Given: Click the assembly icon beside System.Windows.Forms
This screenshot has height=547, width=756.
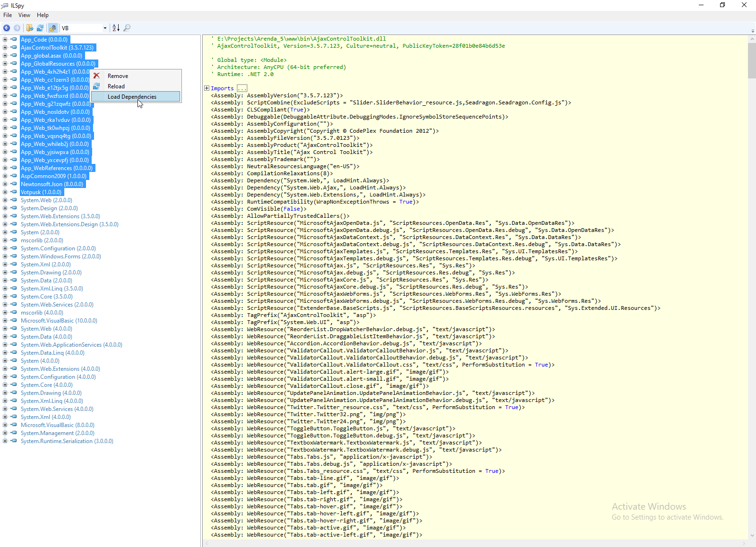Looking at the screenshot, I should [14, 256].
